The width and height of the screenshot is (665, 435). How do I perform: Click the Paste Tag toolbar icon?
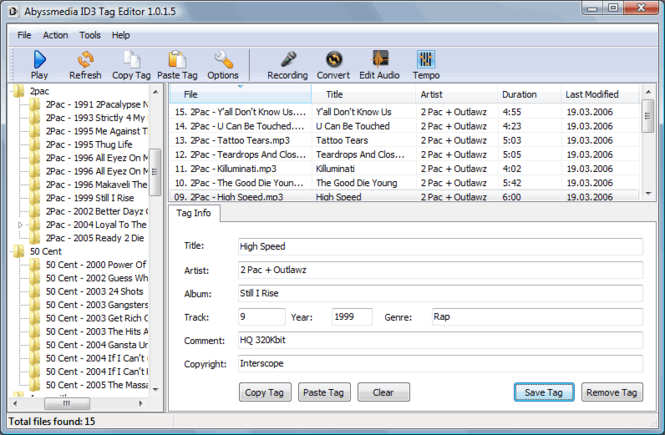tap(178, 65)
